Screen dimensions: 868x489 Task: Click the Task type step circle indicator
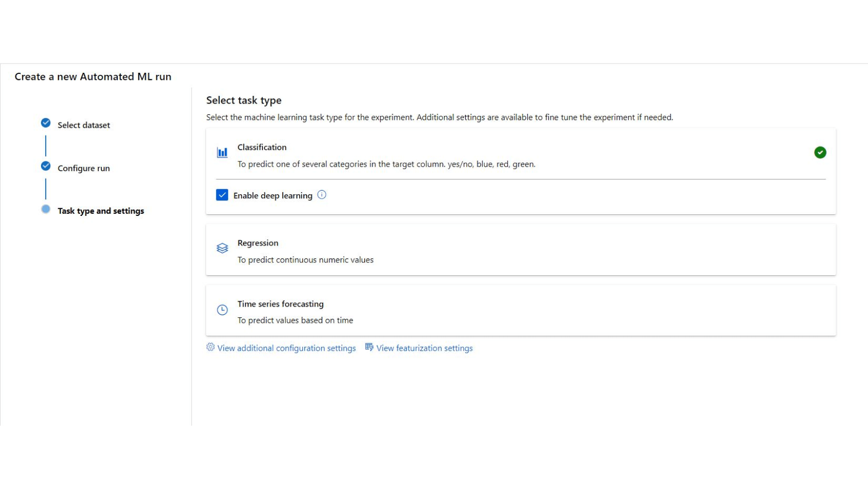tap(46, 209)
